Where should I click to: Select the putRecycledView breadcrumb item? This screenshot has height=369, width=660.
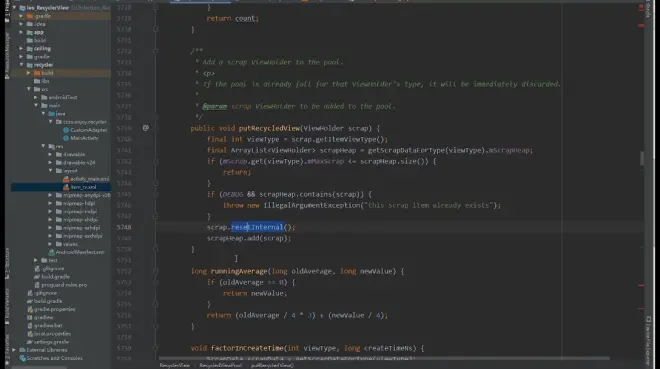tap(272, 365)
